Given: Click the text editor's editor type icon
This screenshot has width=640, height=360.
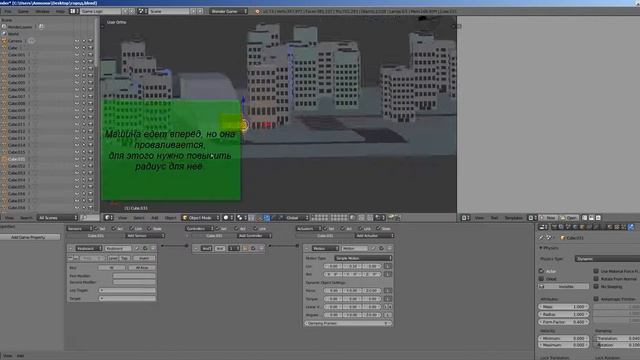Looking at the screenshot, I should point(465,218).
